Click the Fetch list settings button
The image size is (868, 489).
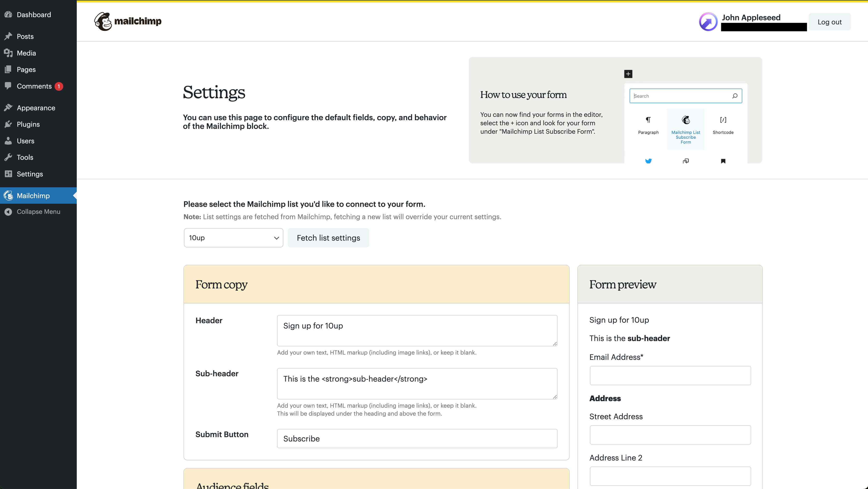point(328,238)
